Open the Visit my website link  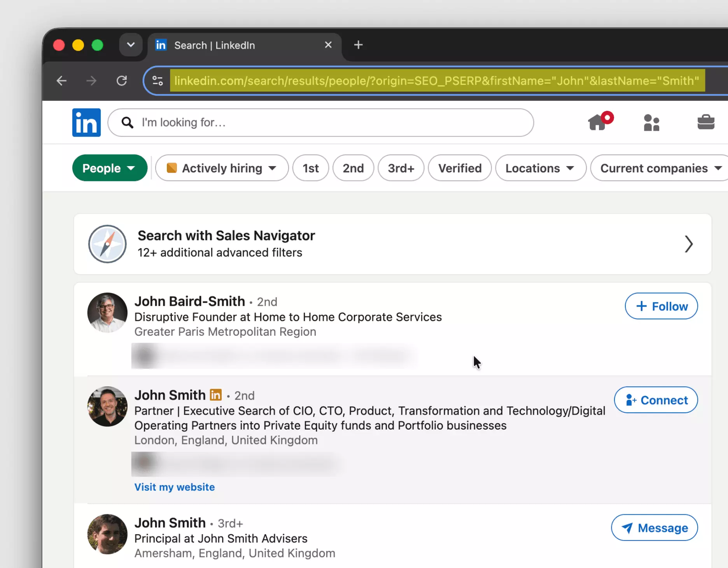pyautogui.click(x=174, y=487)
